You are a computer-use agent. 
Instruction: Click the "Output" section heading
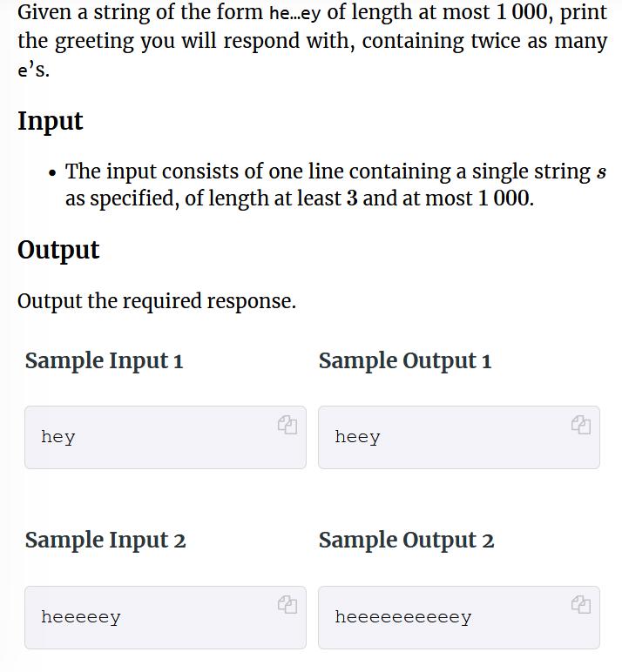pyautogui.click(x=58, y=250)
